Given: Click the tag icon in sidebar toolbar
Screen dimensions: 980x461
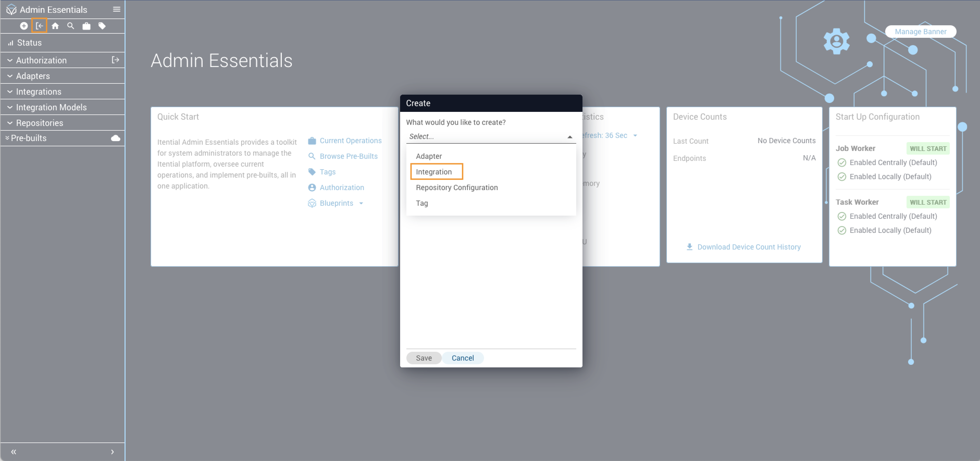Looking at the screenshot, I should tap(102, 26).
